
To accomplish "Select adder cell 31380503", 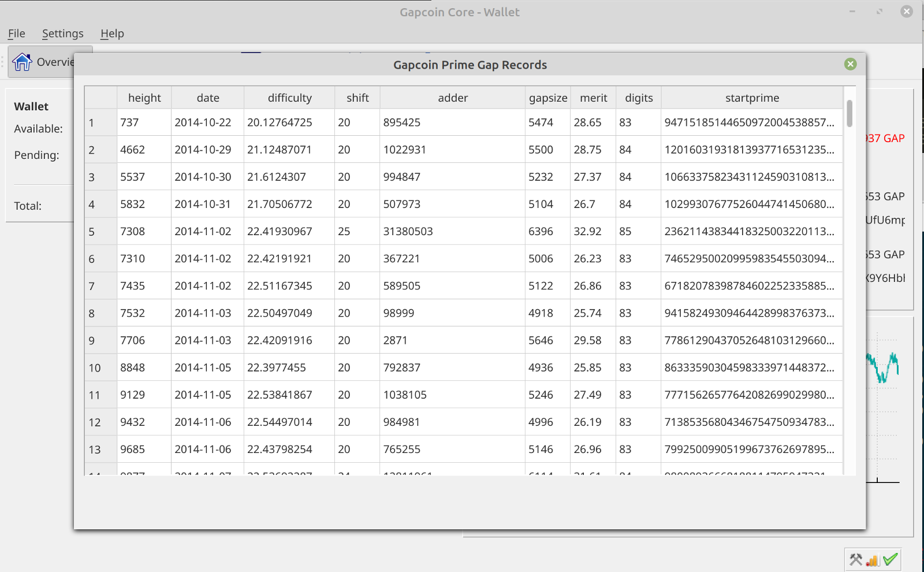I will click(x=453, y=231).
